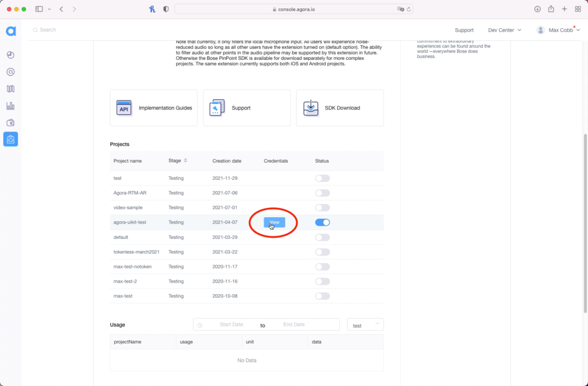Enable the toggle for video-sample
Image resolution: width=588 pixels, height=386 pixels.
click(x=323, y=208)
